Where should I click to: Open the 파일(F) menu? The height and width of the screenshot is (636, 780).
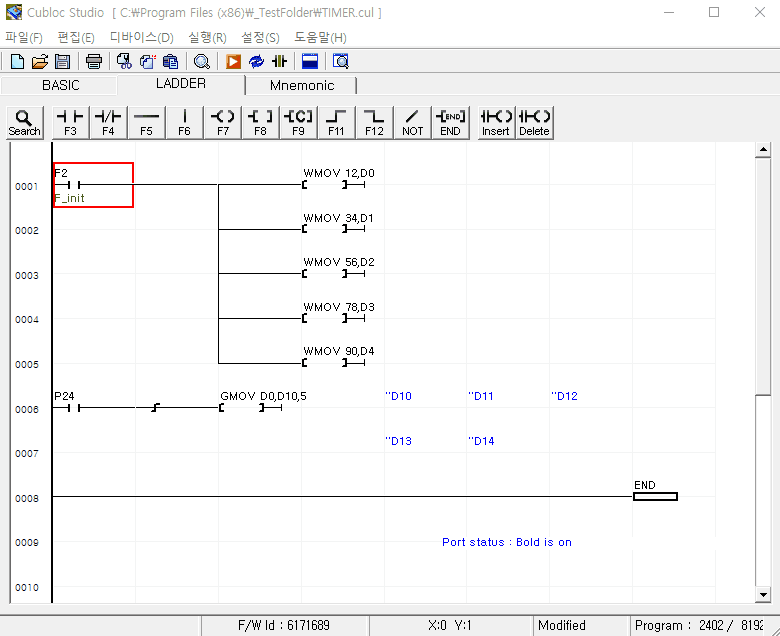point(24,37)
